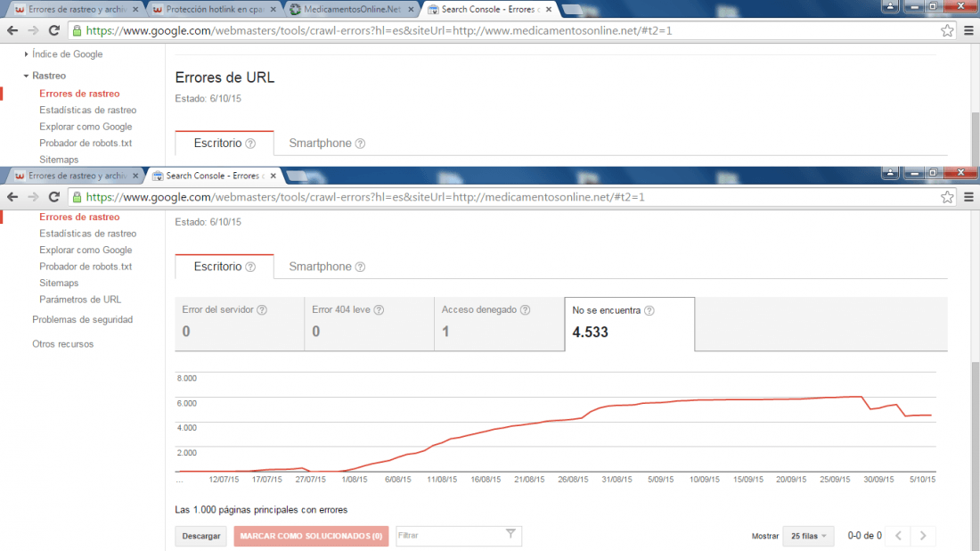
Task: Close Search Console tab in upper window
Action: pos(548,10)
